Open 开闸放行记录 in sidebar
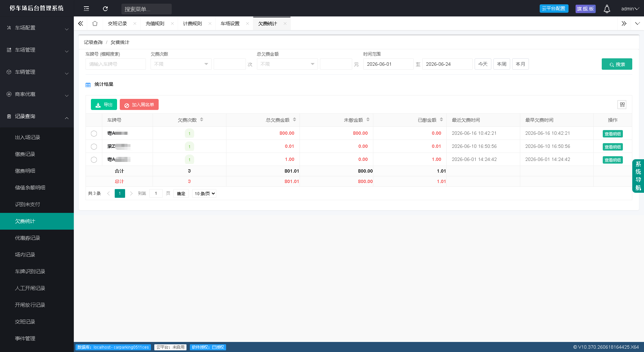This screenshot has width=644, height=352. tap(37, 305)
